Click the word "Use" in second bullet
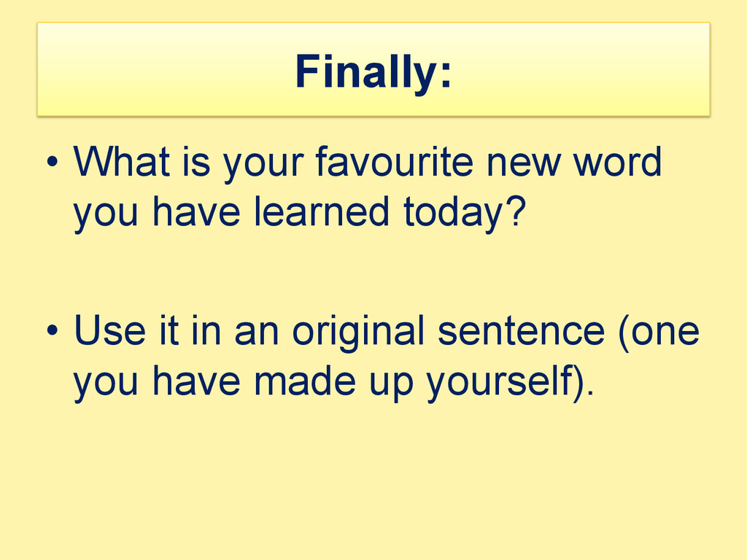Image resolution: width=747 pixels, height=560 pixels. pos(109,330)
